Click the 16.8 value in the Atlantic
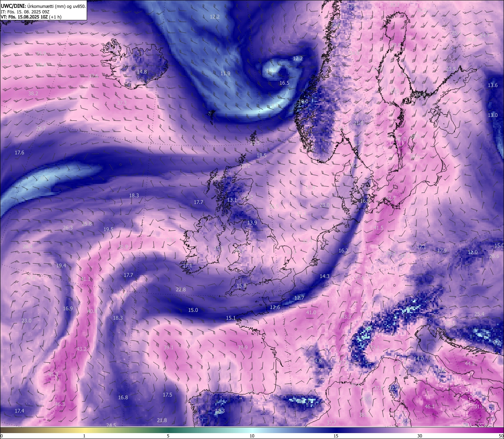This screenshot has width=504, height=439. (x=123, y=397)
